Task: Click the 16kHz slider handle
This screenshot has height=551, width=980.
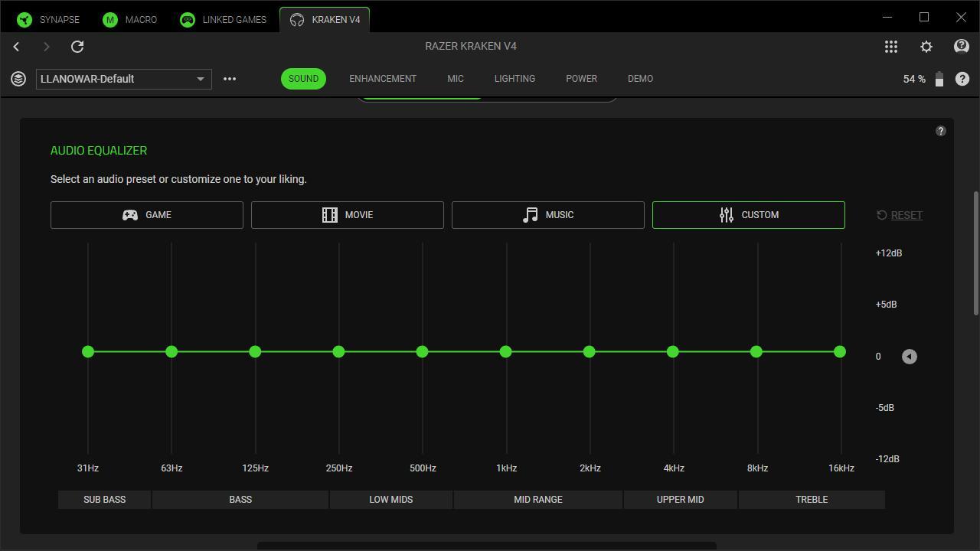Action: 840,351
